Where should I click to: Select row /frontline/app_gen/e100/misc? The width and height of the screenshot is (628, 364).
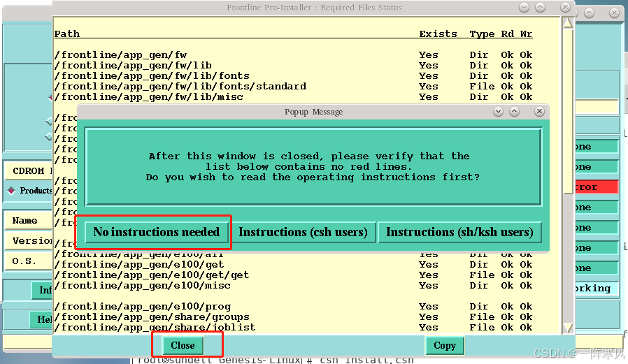[293, 286]
